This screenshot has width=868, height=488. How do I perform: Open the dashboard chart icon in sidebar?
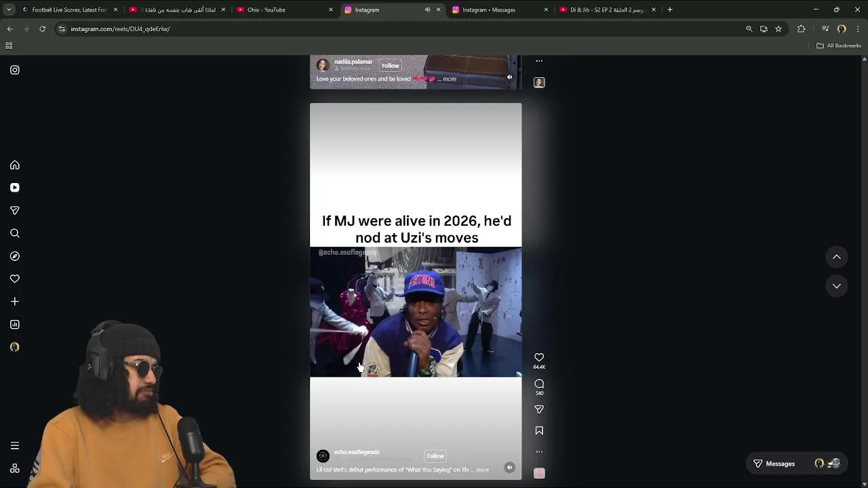click(15, 325)
